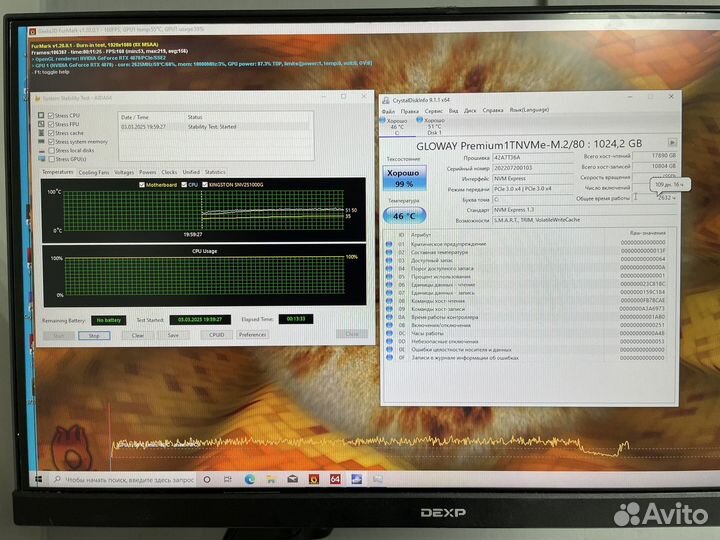Click the drive icon beside Stress local disks

click(x=41, y=151)
